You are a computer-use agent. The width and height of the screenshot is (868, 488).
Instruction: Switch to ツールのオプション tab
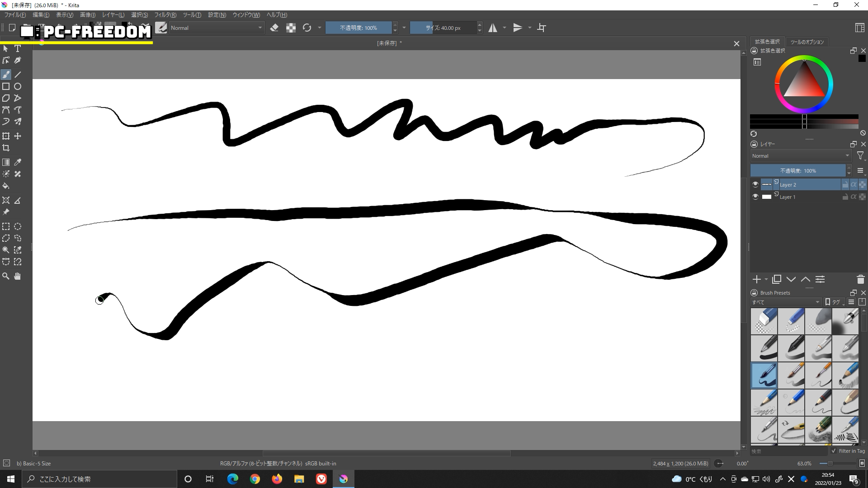(x=807, y=42)
